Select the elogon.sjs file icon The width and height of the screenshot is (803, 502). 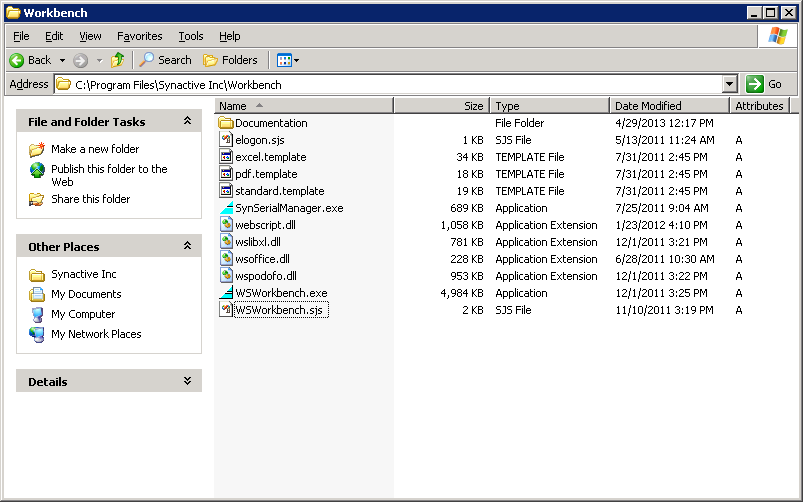click(x=226, y=140)
